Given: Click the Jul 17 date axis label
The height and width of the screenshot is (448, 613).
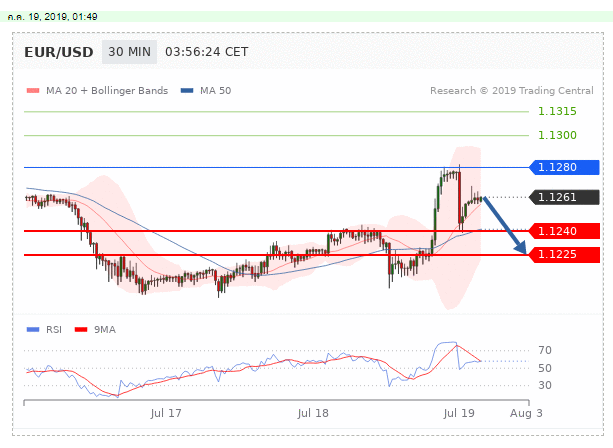Looking at the screenshot, I should point(166,413).
